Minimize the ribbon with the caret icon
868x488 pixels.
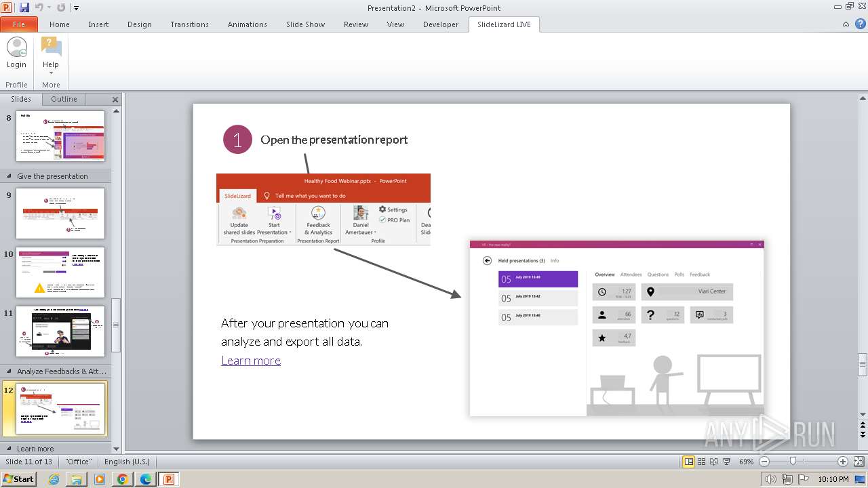pos(846,24)
